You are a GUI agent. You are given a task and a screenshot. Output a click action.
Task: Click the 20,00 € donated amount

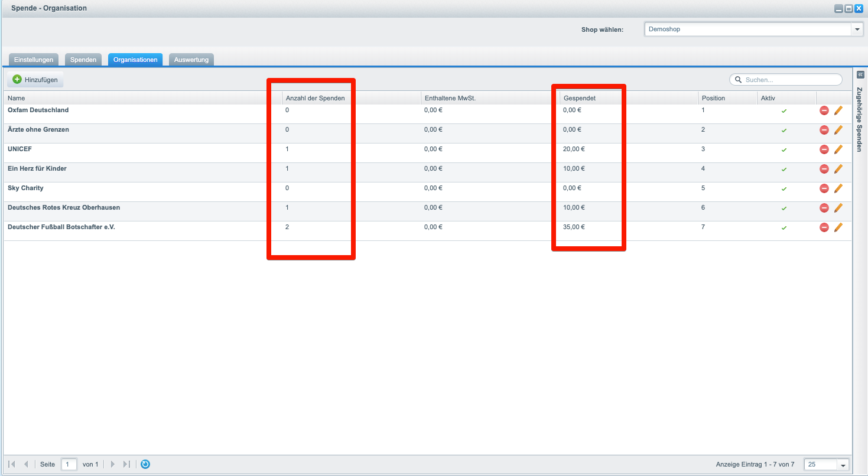[574, 149]
